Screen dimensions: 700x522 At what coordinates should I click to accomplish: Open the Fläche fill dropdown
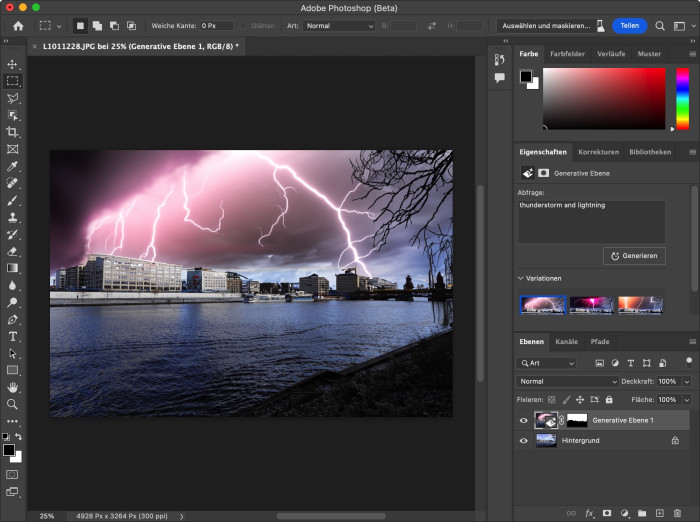point(687,400)
